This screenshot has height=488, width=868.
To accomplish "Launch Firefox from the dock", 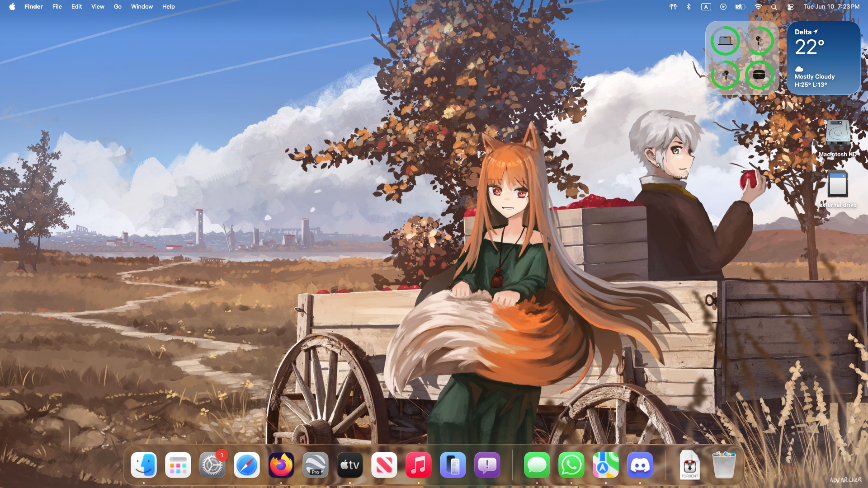I will pyautogui.click(x=281, y=465).
